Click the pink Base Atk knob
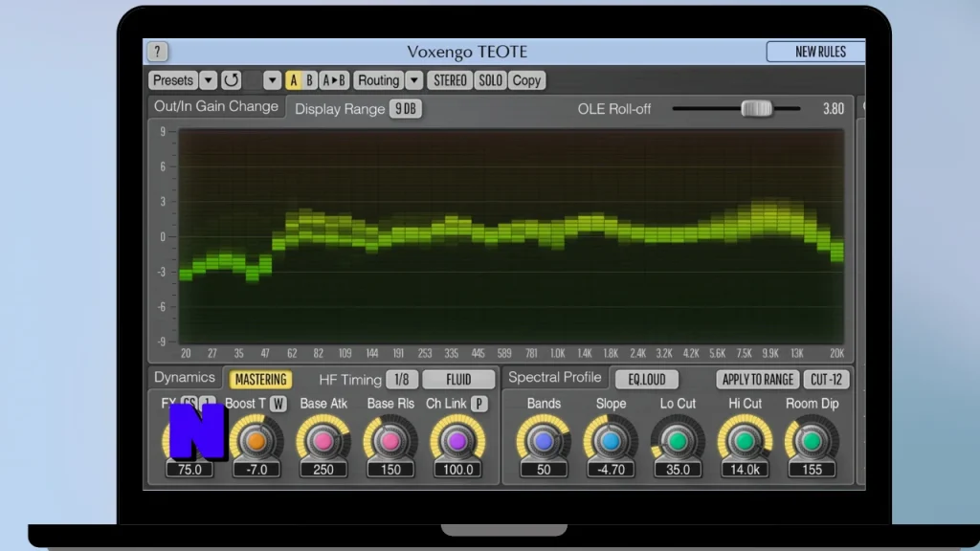Viewport: 980px width, 551px height. point(323,441)
